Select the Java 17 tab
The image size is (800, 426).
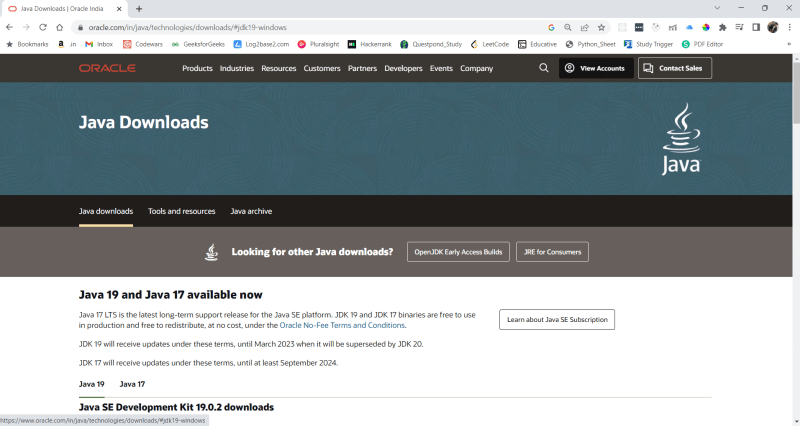pos(132,384)
